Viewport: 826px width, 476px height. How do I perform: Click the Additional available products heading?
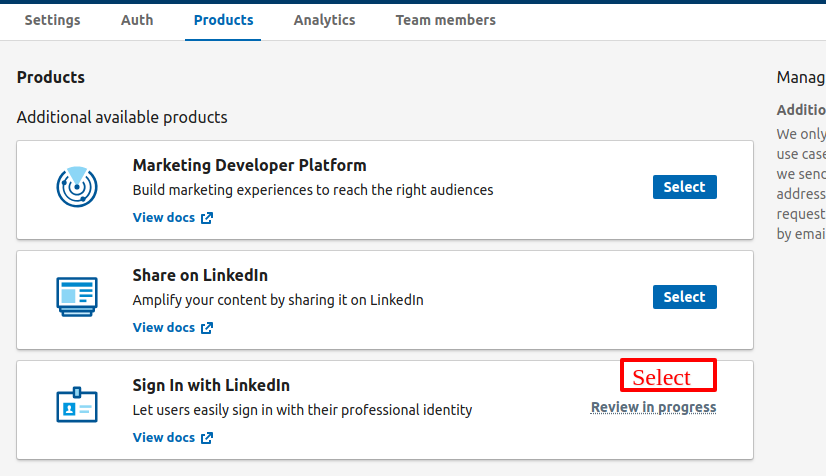122,117
